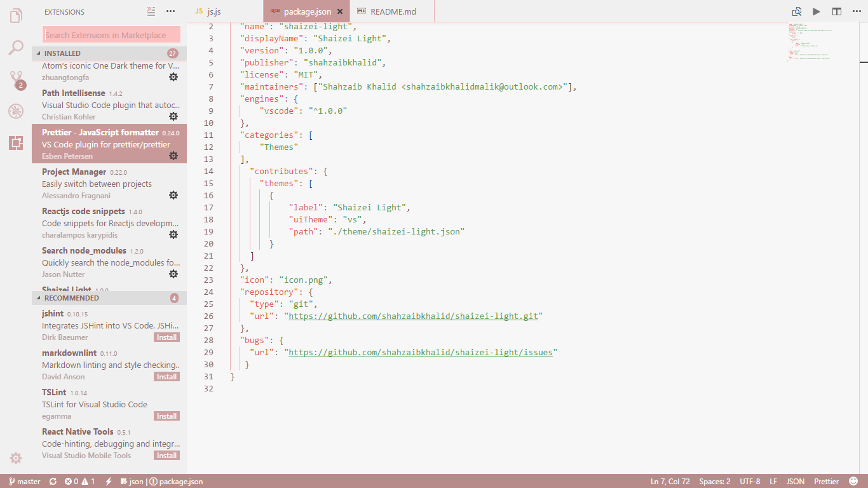Open gear menu for Prettier extension
868x488 pixels.
click(x=173, y=156)
